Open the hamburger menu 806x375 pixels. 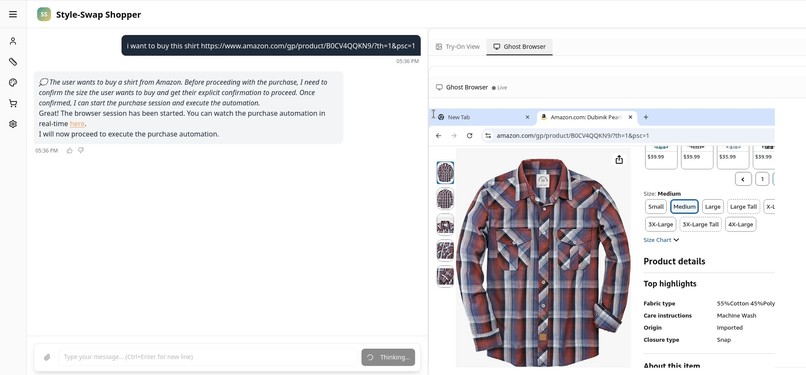13,14
